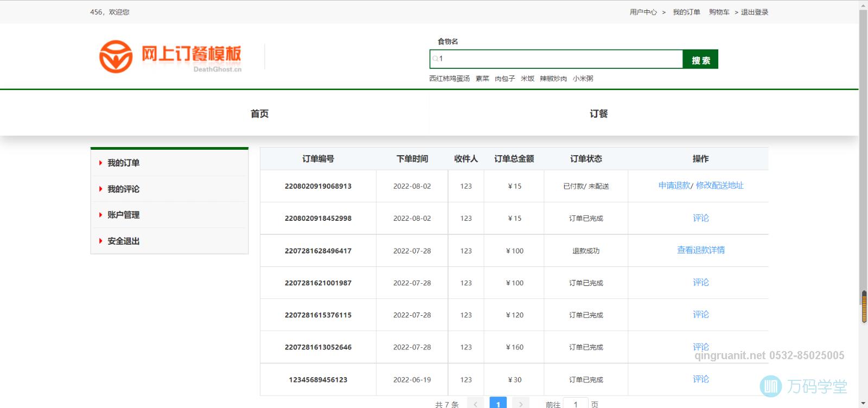
Task: Open 我的订单 link in the top bar
Action: [x=686, y=12]
